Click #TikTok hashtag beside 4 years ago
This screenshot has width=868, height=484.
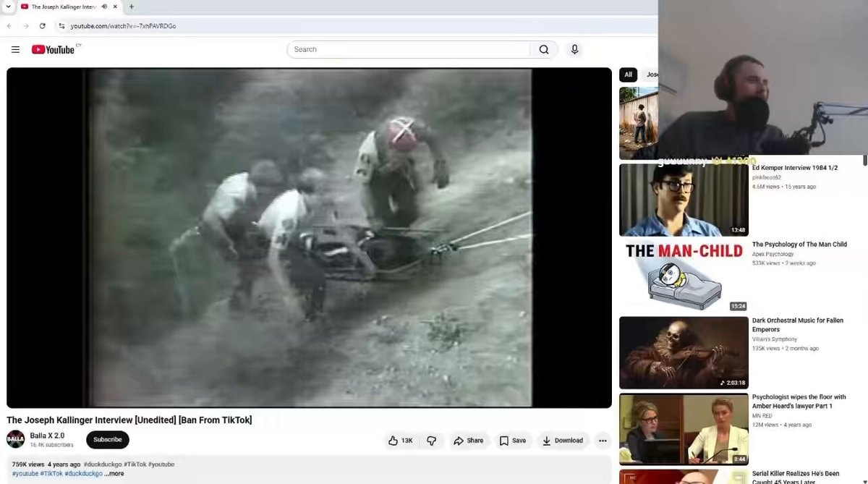coord(135,464)
